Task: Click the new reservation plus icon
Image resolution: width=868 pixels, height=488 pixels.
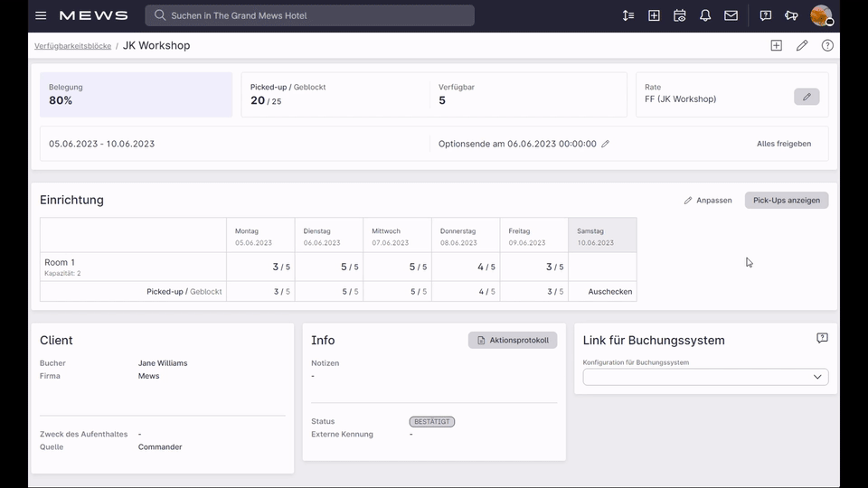Action: [x=654, y=15]
